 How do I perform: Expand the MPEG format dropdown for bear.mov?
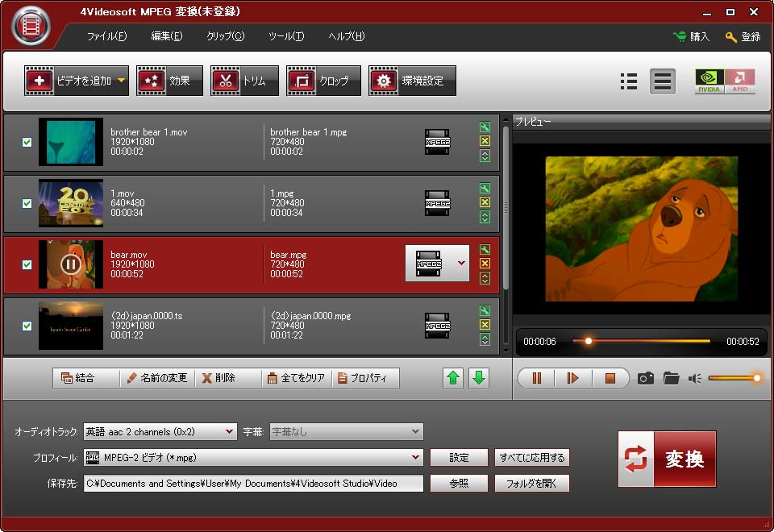[x=461, y=263]
